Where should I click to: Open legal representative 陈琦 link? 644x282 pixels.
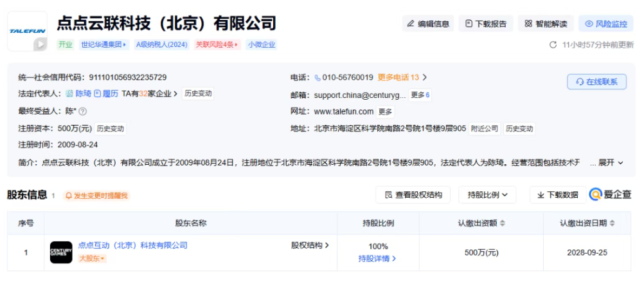(x=83, y=93)
